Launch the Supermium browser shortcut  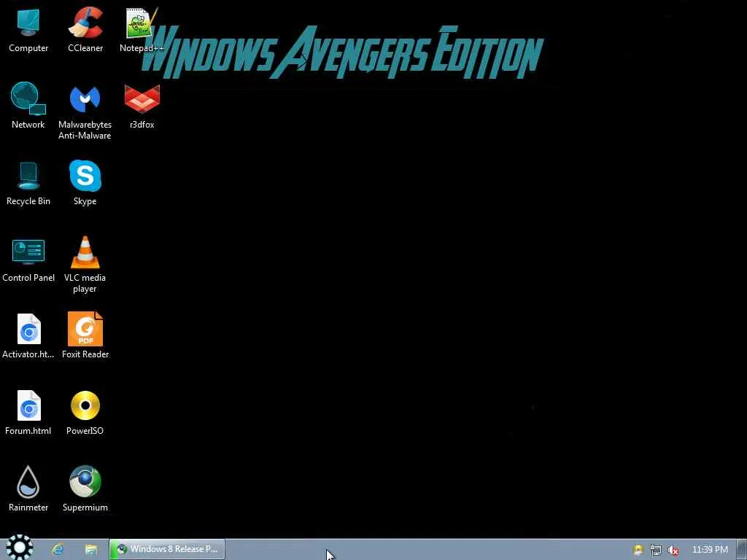[x=85, y=489]
